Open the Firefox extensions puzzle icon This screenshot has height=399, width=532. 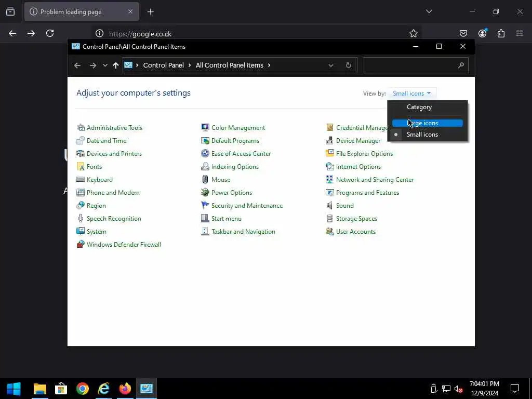[x=501, y=33]
